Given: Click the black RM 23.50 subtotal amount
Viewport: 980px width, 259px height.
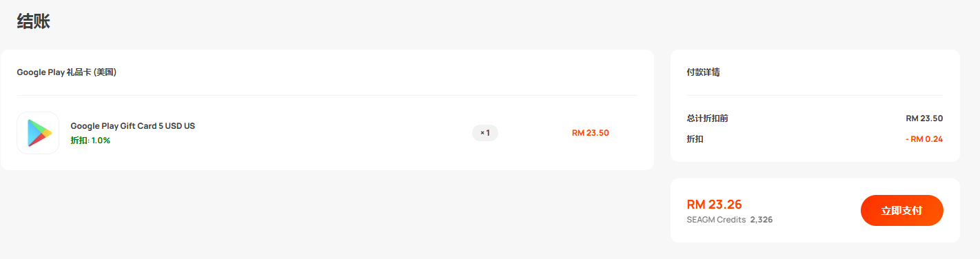Looking at the screenshot, I should pyautogui.click(x=924, y=118).
